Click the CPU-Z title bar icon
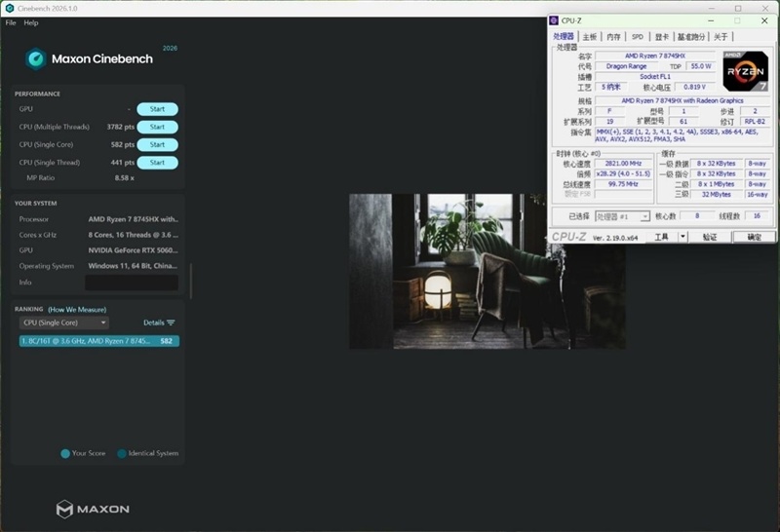The image size is (780, 532). [554, 20]
